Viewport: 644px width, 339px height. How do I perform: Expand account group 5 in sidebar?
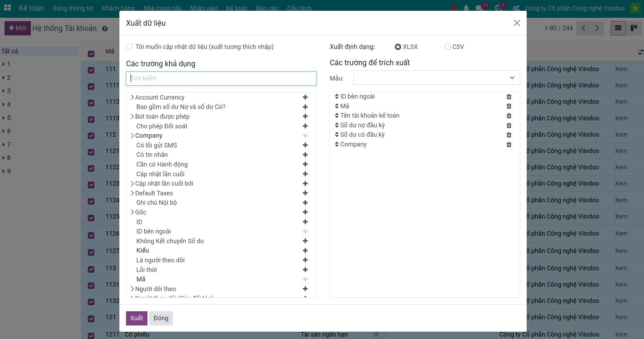[x=3, y=118]
